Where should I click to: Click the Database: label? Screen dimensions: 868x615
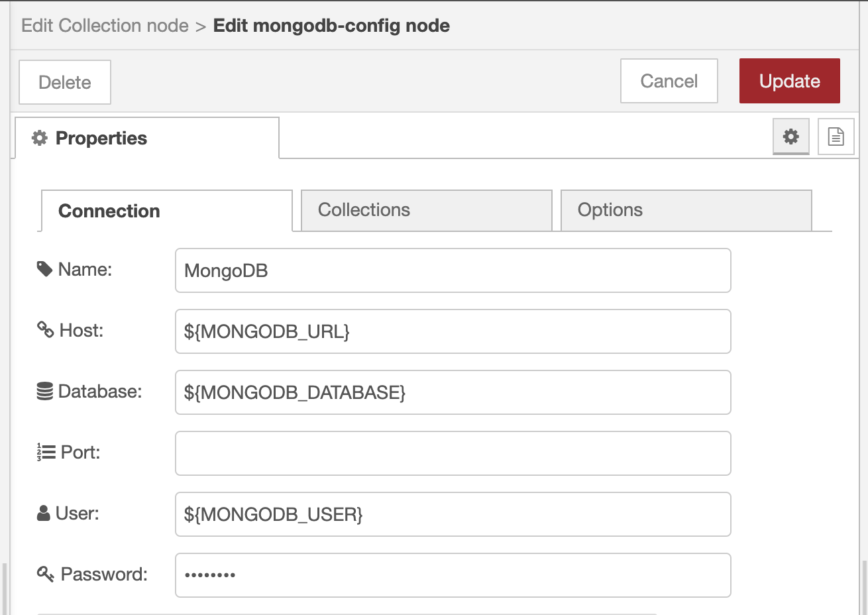tap(100, 391)
